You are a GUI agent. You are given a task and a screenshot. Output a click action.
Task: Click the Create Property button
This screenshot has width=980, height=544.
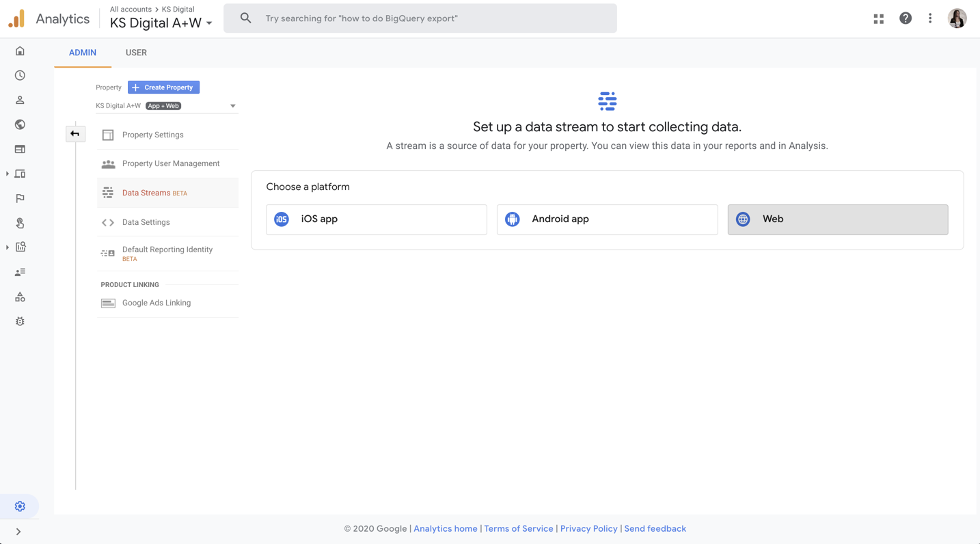163,87
